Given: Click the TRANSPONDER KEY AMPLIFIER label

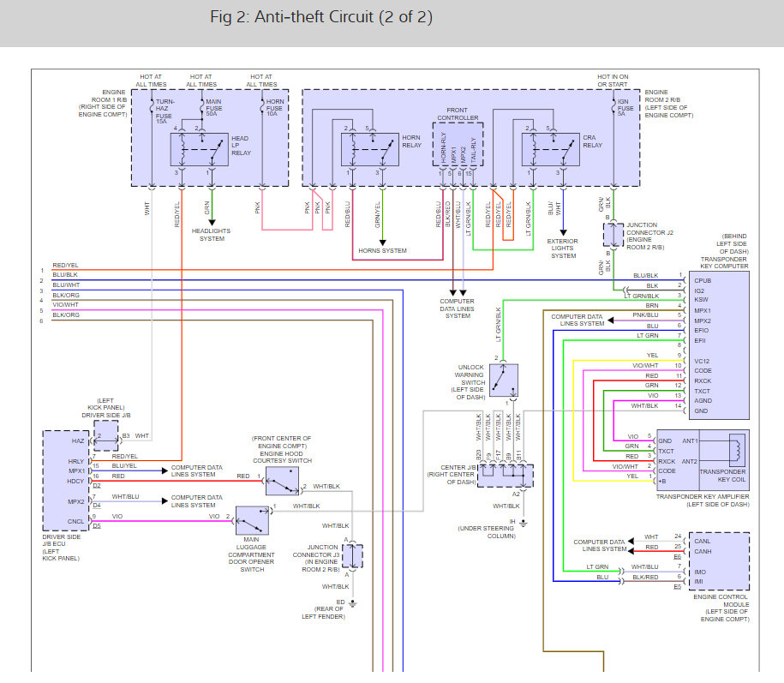Looking at the screenshot, I should [703, 497].
